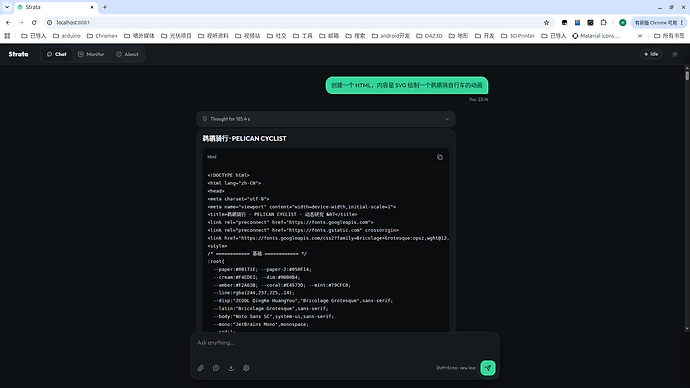Image resolution: width=690 pixels, height=388 pixels.
Task: Click the dark patterned extension icon
Action: [x=591, y=22]
